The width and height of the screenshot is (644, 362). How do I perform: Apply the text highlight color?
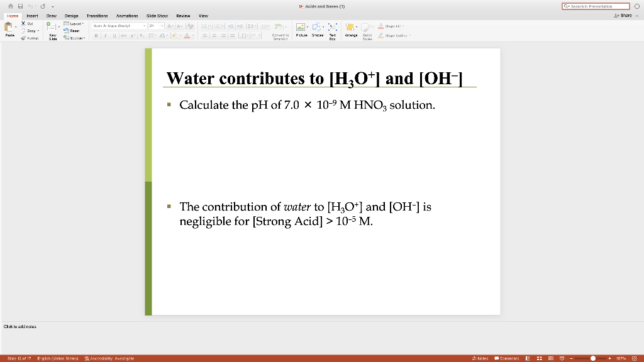pos(175,36)
